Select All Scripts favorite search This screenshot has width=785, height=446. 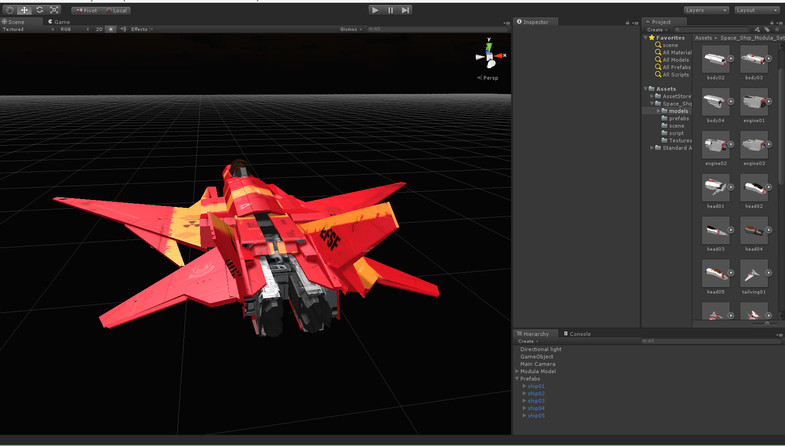[x=672, y=75]
